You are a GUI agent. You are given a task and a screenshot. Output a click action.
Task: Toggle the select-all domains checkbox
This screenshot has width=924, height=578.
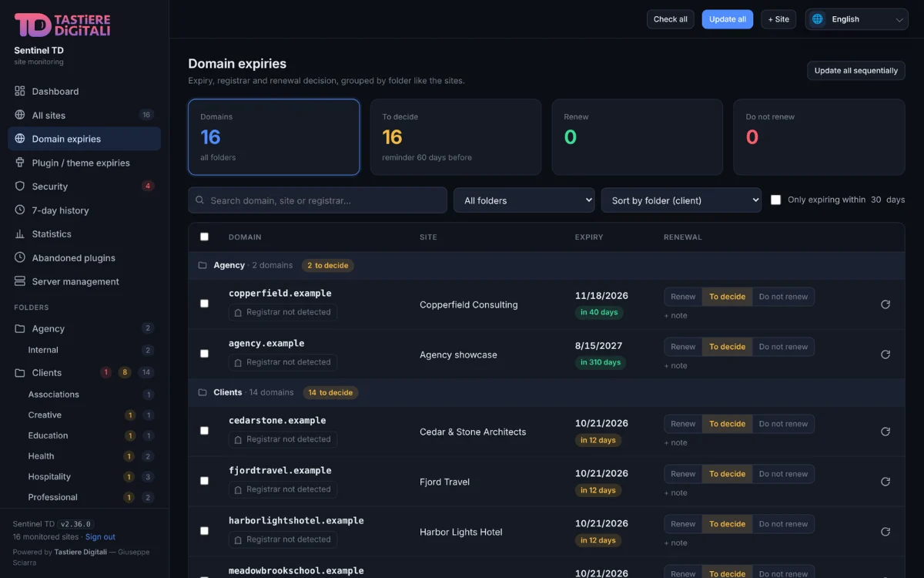tap(204, 237)
